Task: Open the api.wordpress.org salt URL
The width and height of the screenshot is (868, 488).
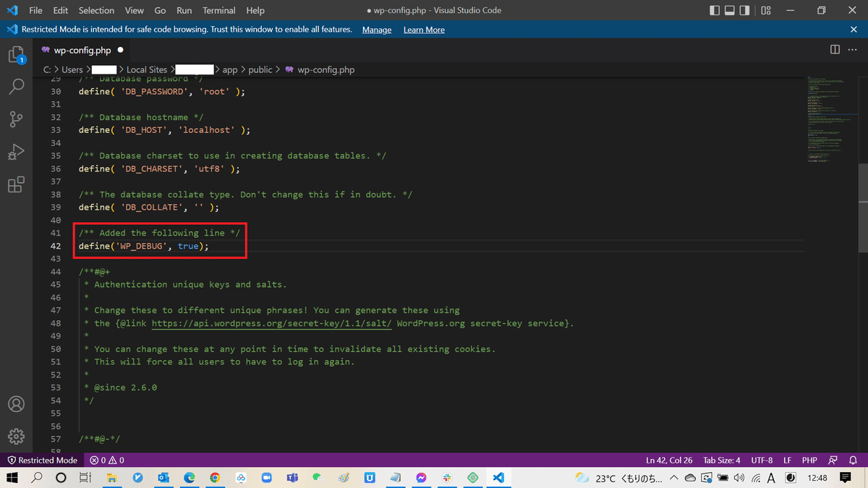Action: [x=272, y=323]
